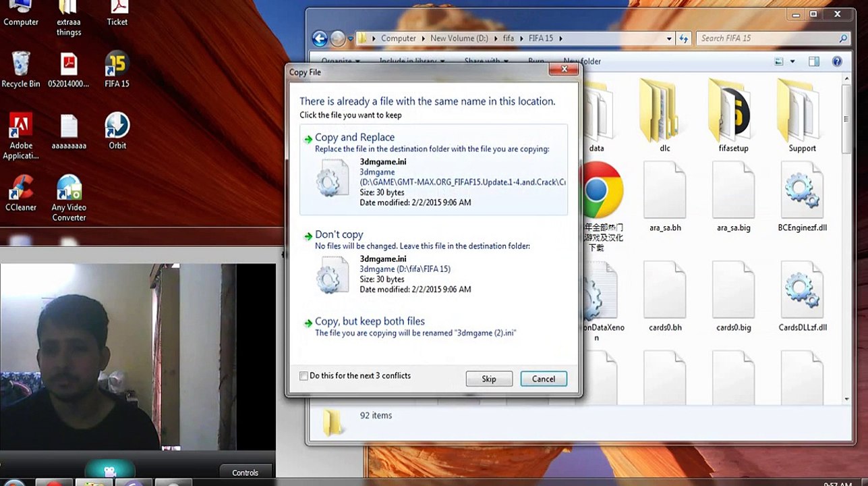Click the 'New folder' toolbar item in Explorer

581,61
